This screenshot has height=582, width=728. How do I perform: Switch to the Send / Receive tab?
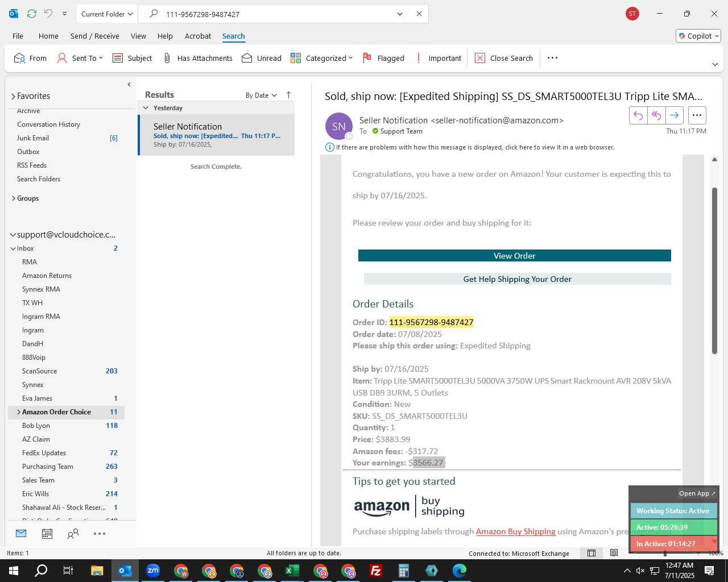pos(95,36)
